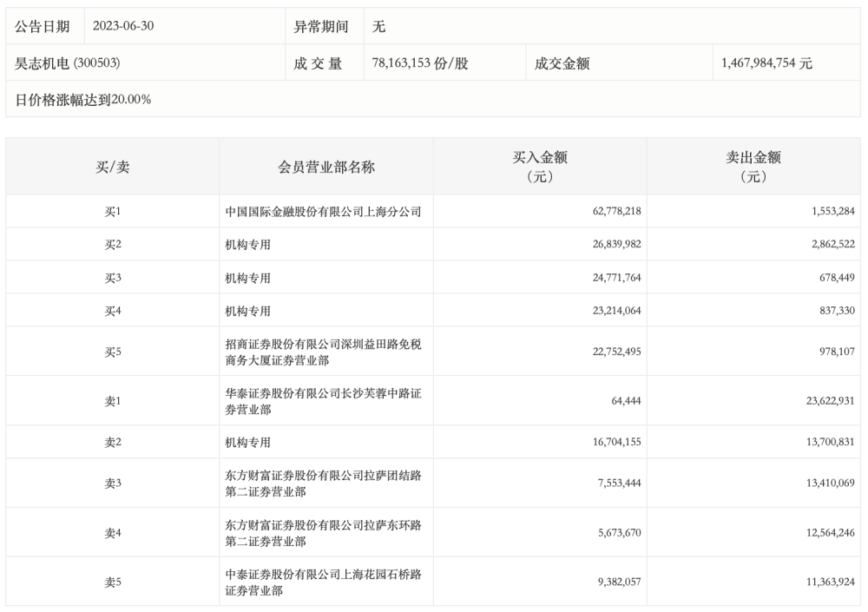The height and width of the screenshot is (612, 868).
Task: Click the announcement date 2023-06-30
Action: click(x=123, y=26)
